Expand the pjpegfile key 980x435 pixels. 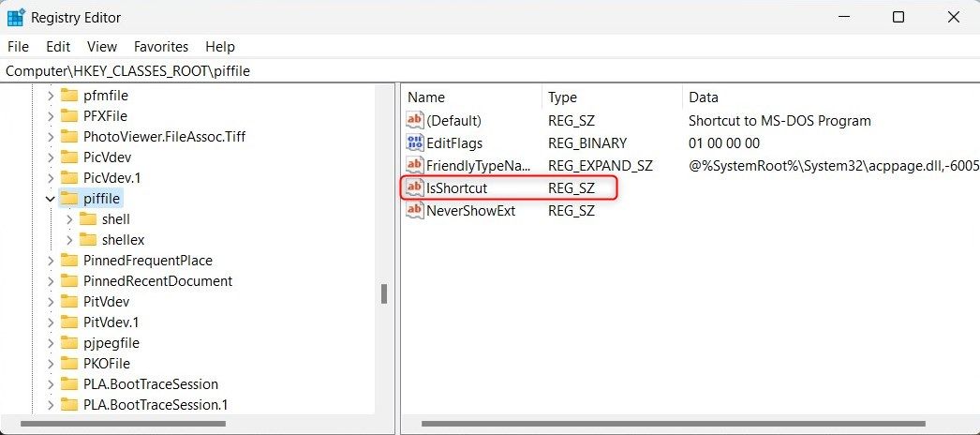[x=52, y=343]
